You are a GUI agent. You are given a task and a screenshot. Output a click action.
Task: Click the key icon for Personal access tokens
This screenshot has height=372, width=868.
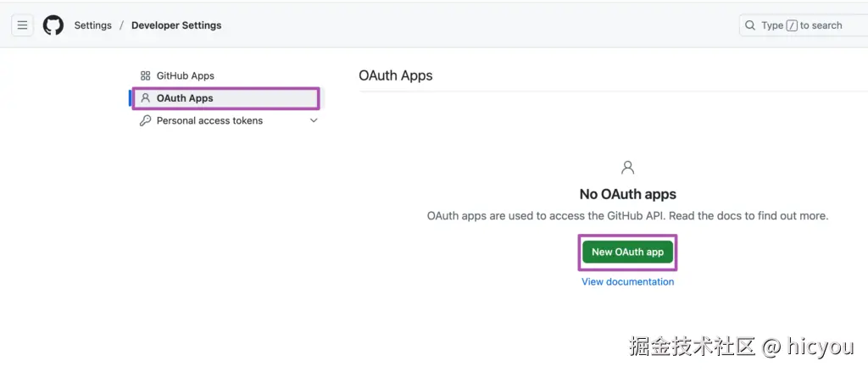(x=145, y=121)
